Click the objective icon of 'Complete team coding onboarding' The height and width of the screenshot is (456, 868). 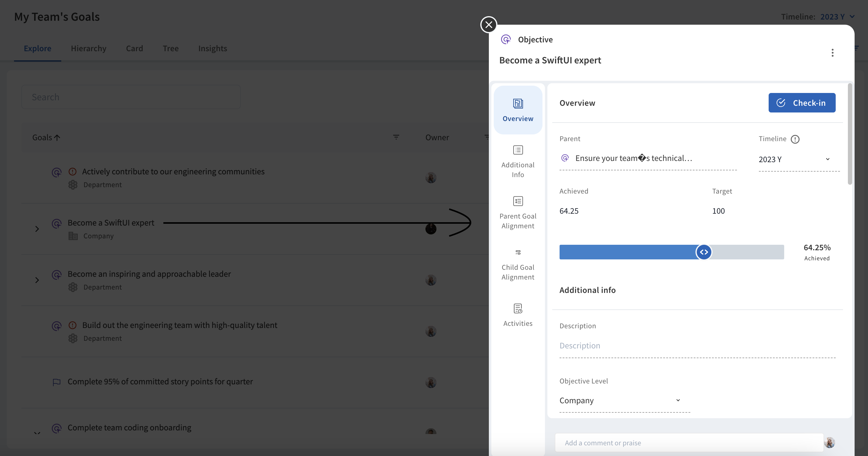tap(57, 428)
